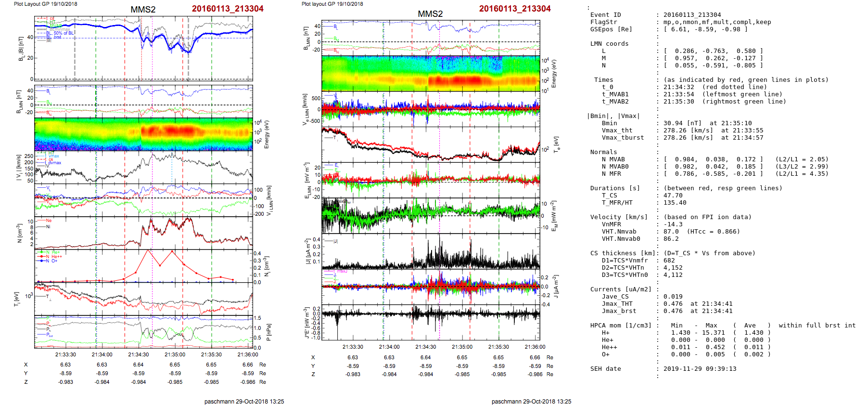
Task: Click the "GSEpos [Re]" label
Action: click(611, 29)
